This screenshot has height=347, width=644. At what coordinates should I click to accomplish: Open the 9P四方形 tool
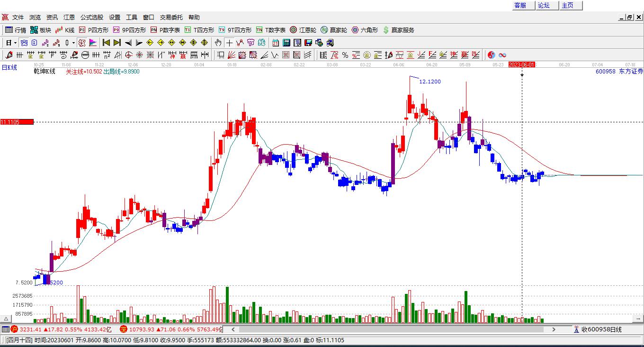coord(129,30)
